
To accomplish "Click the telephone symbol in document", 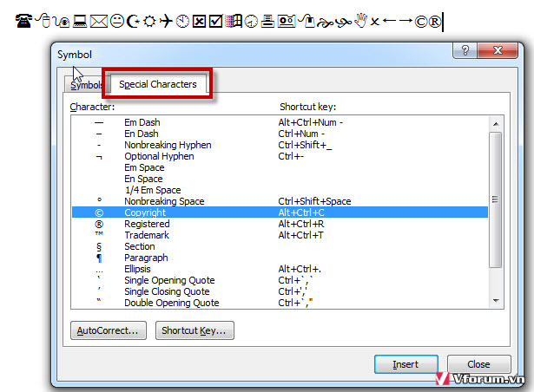I will tap(23, 21).
